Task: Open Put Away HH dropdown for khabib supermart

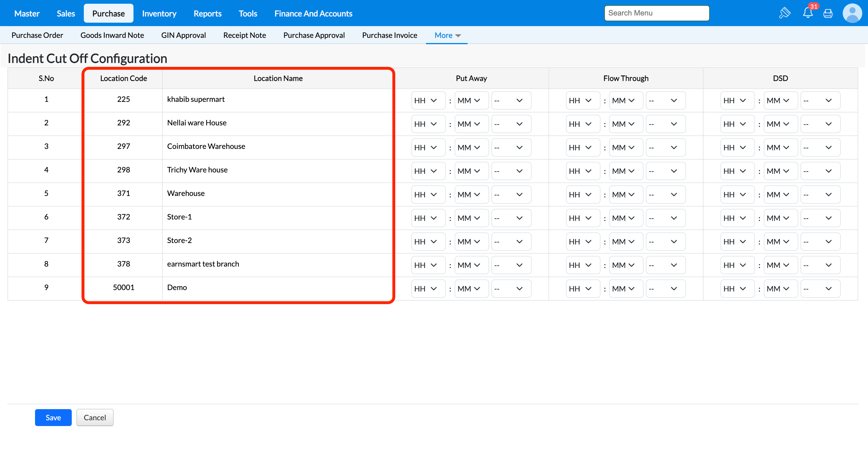Action: click(428, 100)
